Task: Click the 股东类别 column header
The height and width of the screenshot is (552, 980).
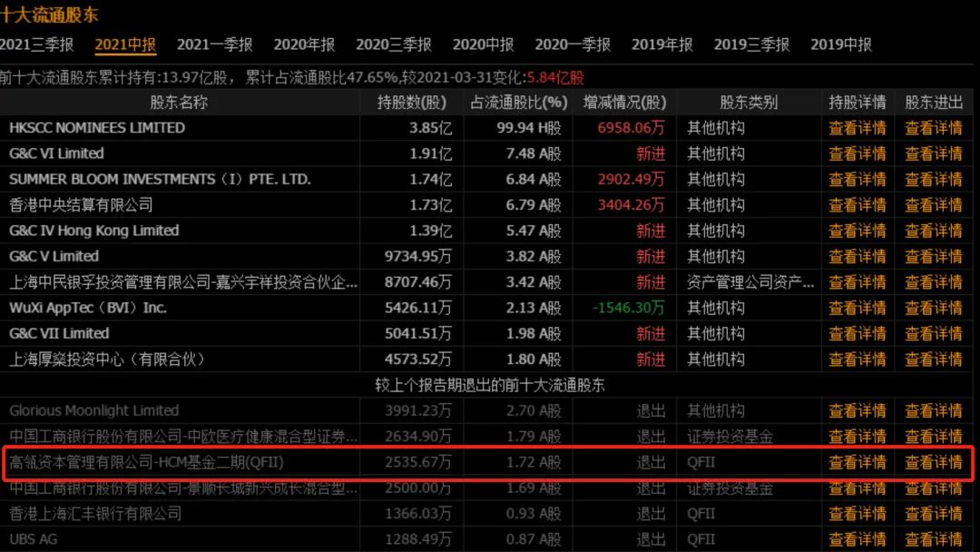Action: (x=749, y=103)
